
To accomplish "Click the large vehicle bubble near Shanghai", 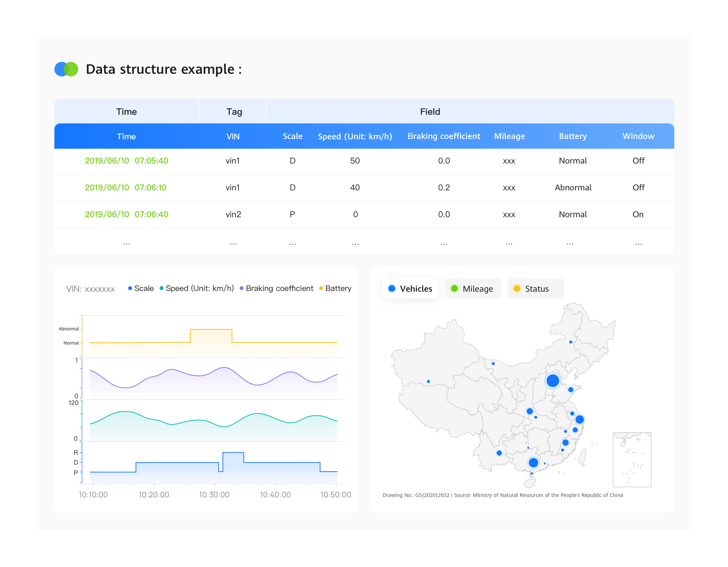I will click(x=579, y=419).
